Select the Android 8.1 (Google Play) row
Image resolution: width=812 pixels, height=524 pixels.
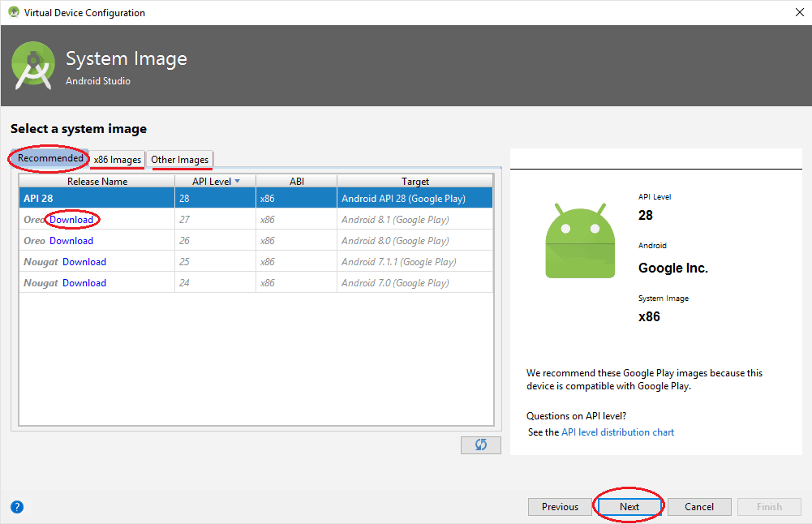click(x=256, y=220)
